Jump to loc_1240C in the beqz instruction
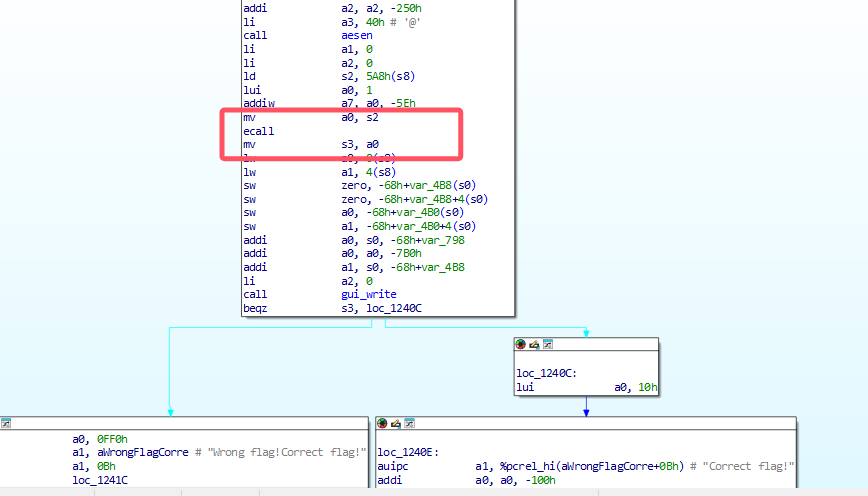The image size is (868, 496). pos(394,308)
